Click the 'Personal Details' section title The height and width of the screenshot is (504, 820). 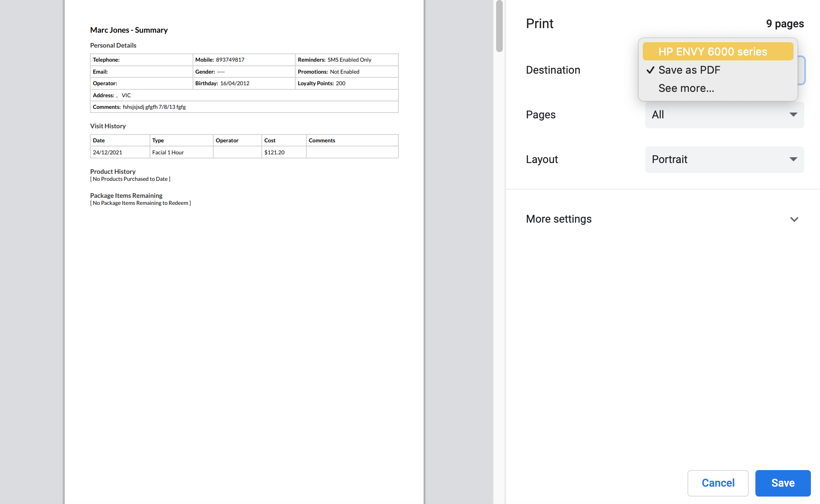pyautogui.click(x=113, y=45)
